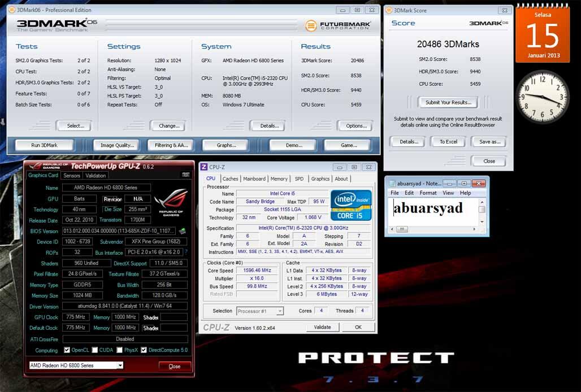
Task: Click the OK button in CPU-Z
Action: click(x=358, y=327)
